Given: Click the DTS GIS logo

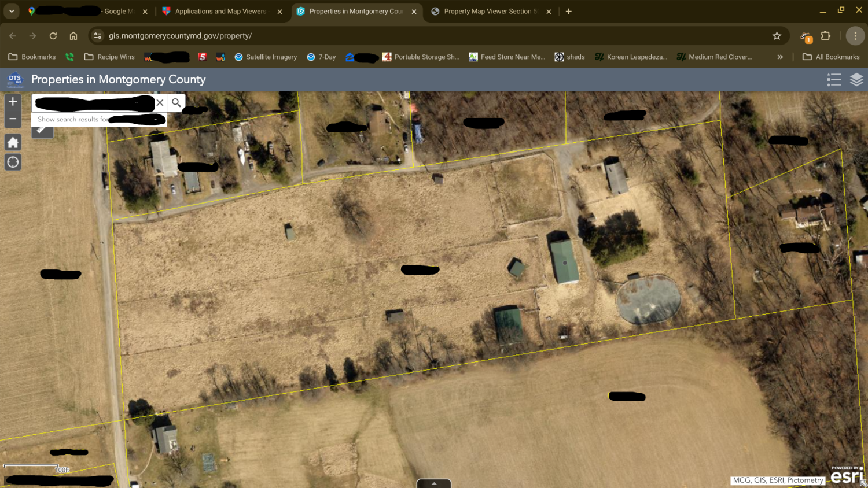Looking at the screenshot, I should (x=14, y=79).
